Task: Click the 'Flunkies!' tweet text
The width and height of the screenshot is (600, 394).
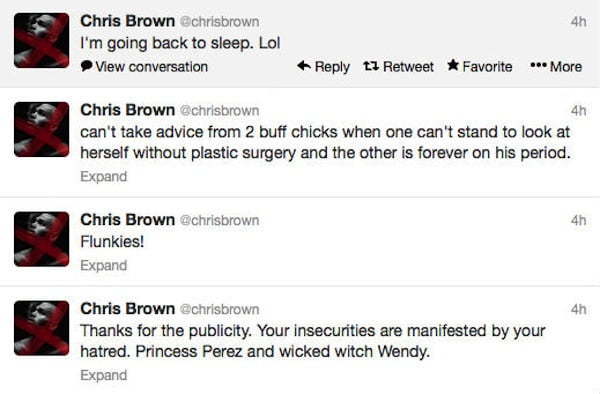Action: (x=112, y=241)
